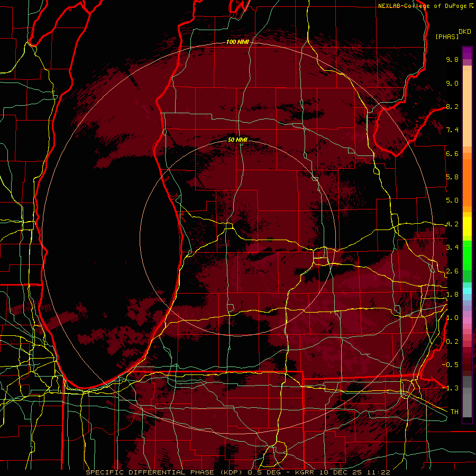Select the 6.6 scale label
This screenshot has width=476, height=476.
click(x=452, y=153)
